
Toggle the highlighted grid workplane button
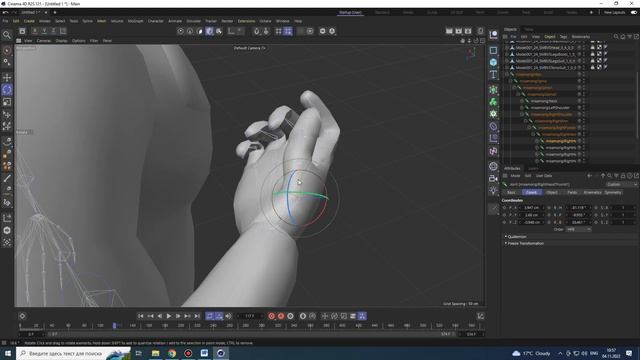coord(288,31)
